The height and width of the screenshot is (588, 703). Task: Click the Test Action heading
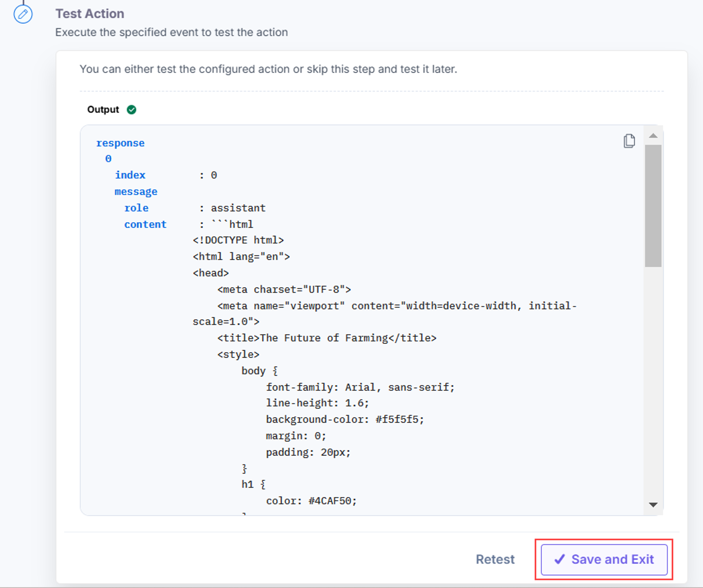click(x=90, y=14)
